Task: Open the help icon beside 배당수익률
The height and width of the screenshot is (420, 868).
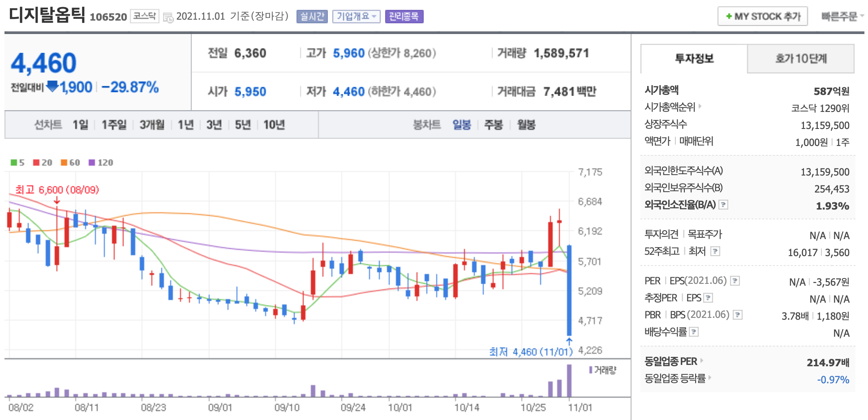Action: coord(694,332)
